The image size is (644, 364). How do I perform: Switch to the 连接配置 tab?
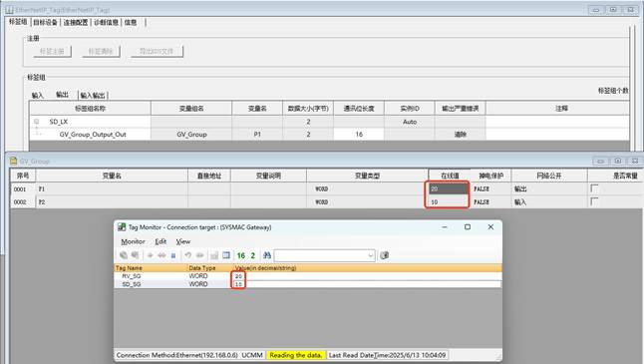(76, 22)
